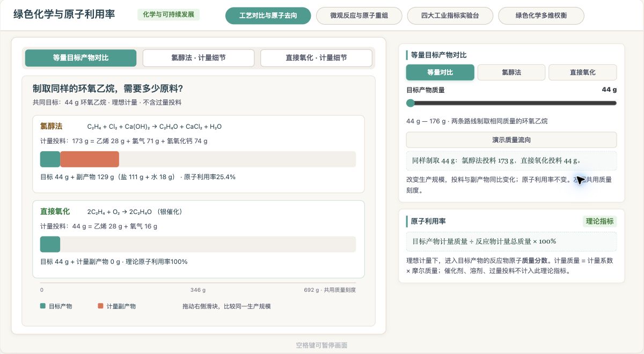The image size is (644, 354).
Task: Click the 目标产物质量 slider handle
Action: pos(411,103)
